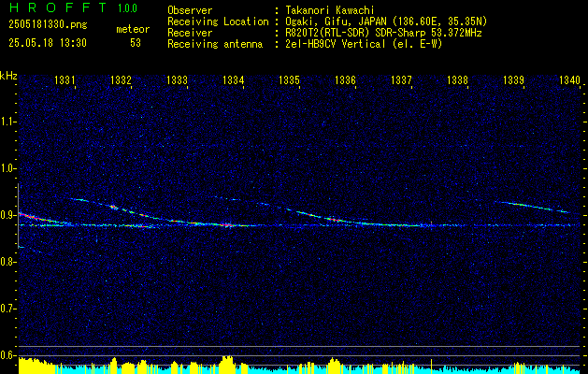
Task: Click the version number 1.0.0
Action: pos(127,8)
